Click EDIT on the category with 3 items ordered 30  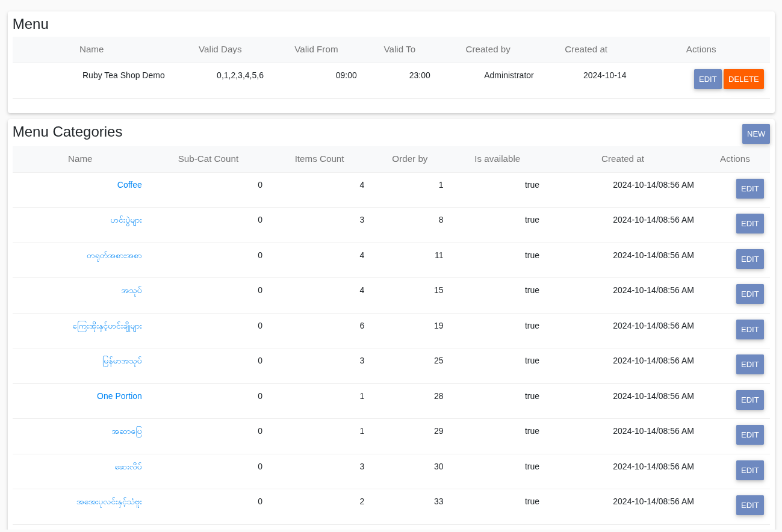click(749, 470)
